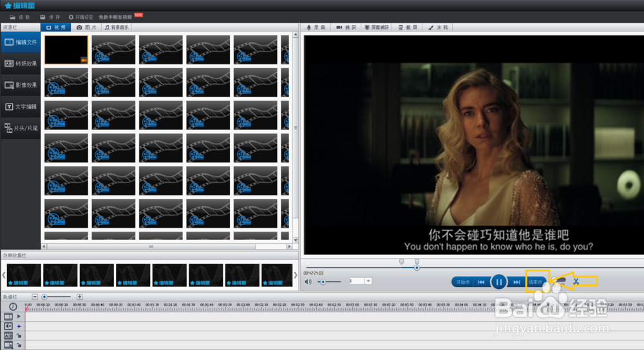The height and width of the screenshot is (350, 644).
Task: Select 编辑文件 in the sidebar
Action: [x=21, y=42]
